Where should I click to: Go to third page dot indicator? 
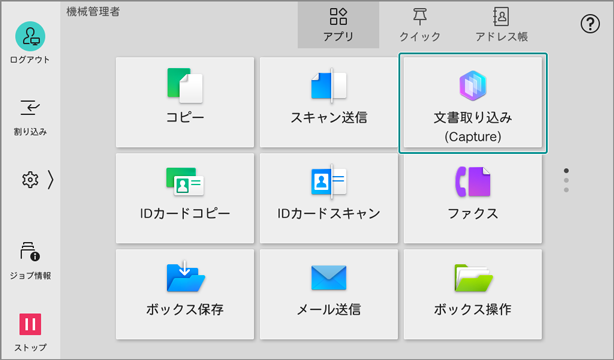[x=566, y=190]
